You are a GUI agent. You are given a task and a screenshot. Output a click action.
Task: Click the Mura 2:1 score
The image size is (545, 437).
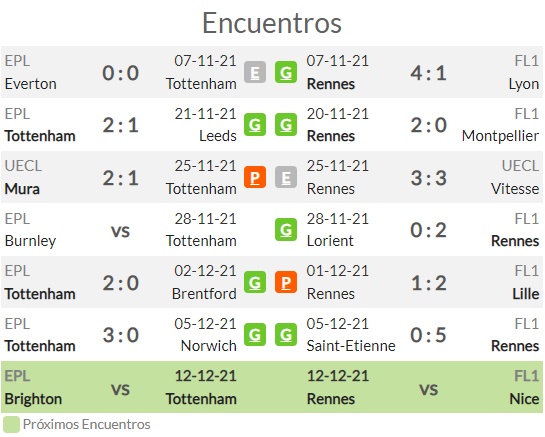[121, 178]
